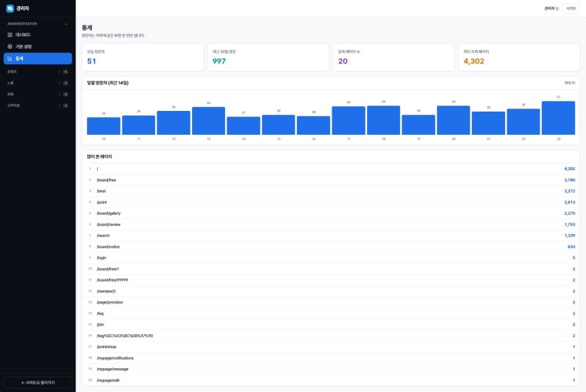
Task: Click the 4,302 most viewed page card
Action: coord(519,58)
